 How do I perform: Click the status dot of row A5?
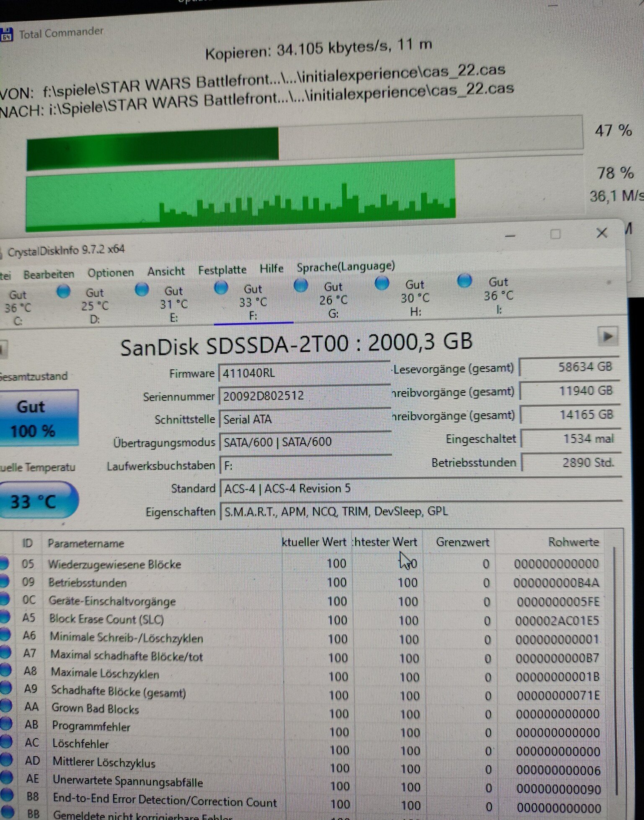pos(5,617)
